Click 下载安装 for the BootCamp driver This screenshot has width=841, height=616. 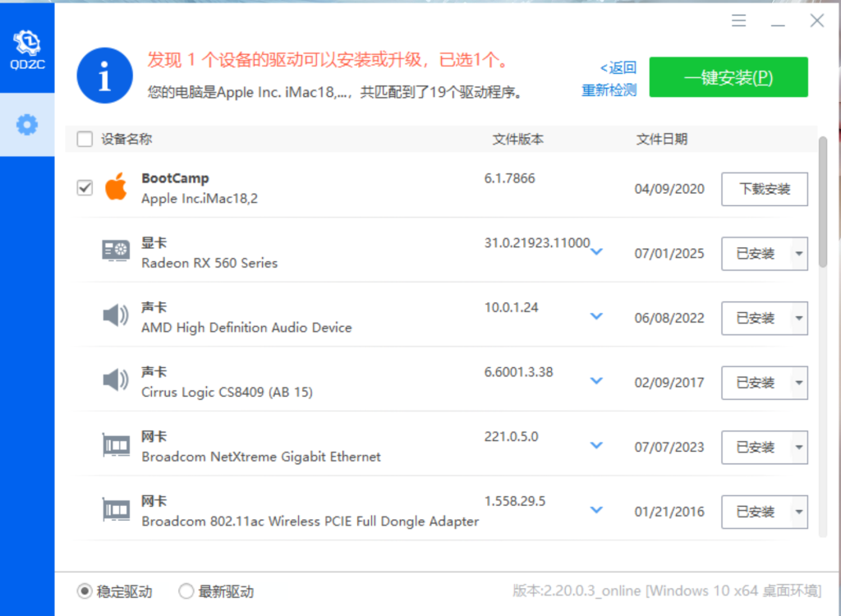tap(765, 189)
